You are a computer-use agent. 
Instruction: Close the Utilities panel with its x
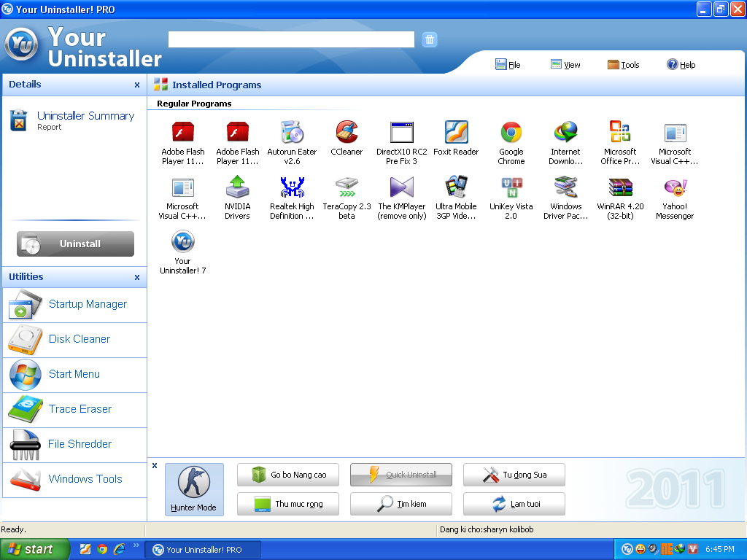click(137, 277)
